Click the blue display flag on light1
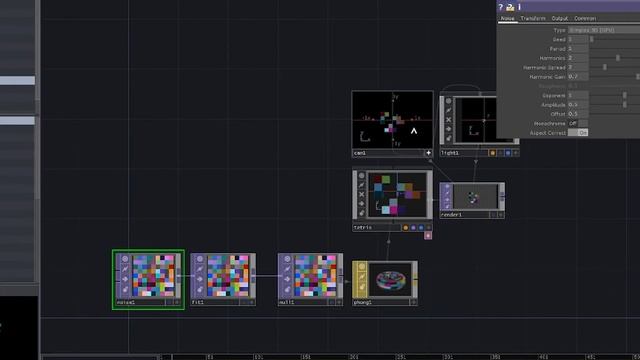Viewport: 640px width, 360px height. (x=508, y=153)
